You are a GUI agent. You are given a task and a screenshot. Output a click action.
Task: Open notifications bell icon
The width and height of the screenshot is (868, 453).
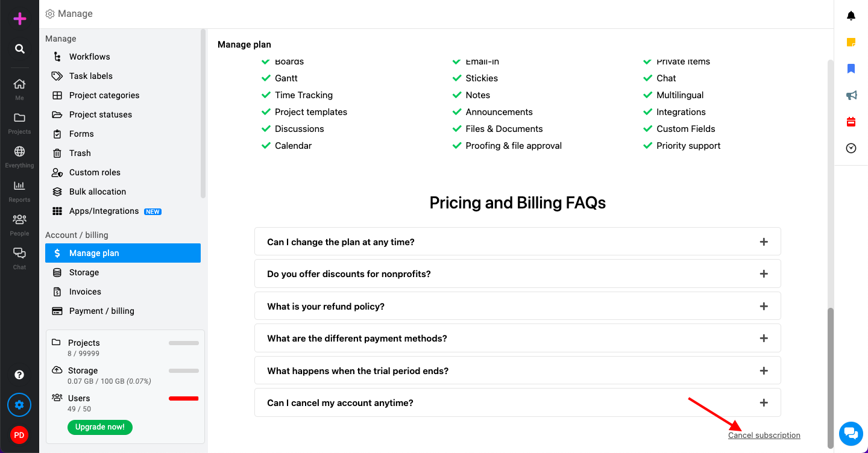[x=851, y=16]
